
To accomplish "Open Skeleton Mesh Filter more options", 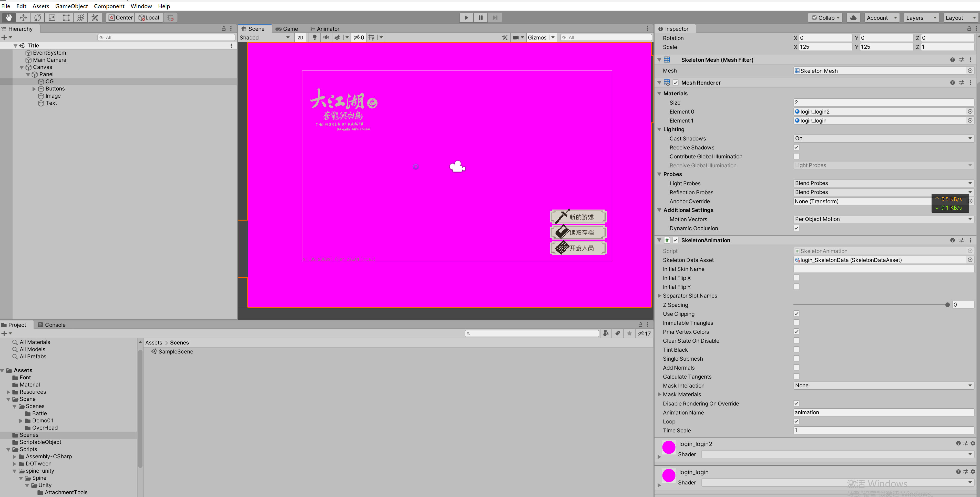I will (971, 60).
